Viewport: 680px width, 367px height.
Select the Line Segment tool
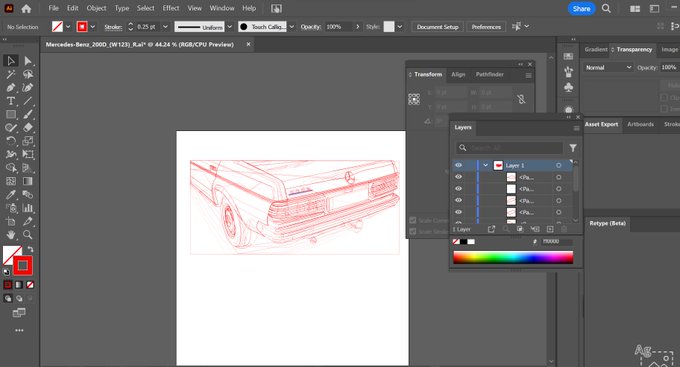pyautogui.click(x=28, y=101)
